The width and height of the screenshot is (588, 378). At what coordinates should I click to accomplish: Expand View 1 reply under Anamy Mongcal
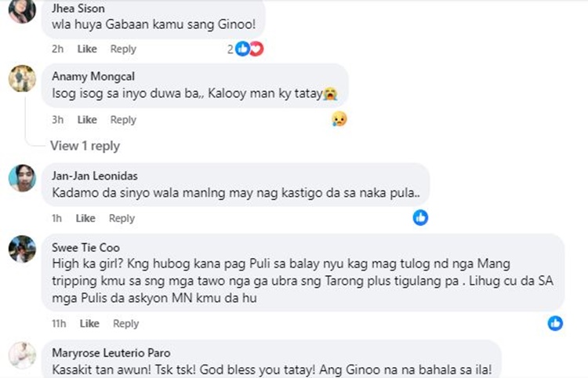click(x=85, y=146)
